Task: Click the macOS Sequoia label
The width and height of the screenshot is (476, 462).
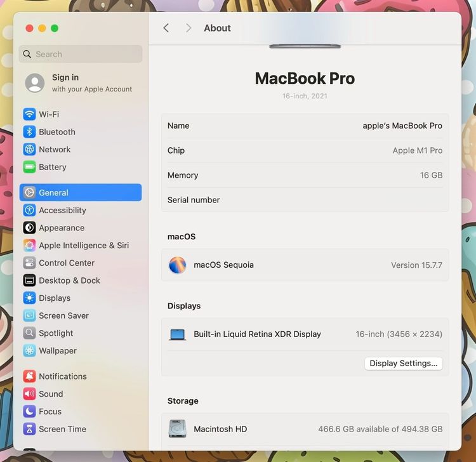Action: tap(224, 265)
